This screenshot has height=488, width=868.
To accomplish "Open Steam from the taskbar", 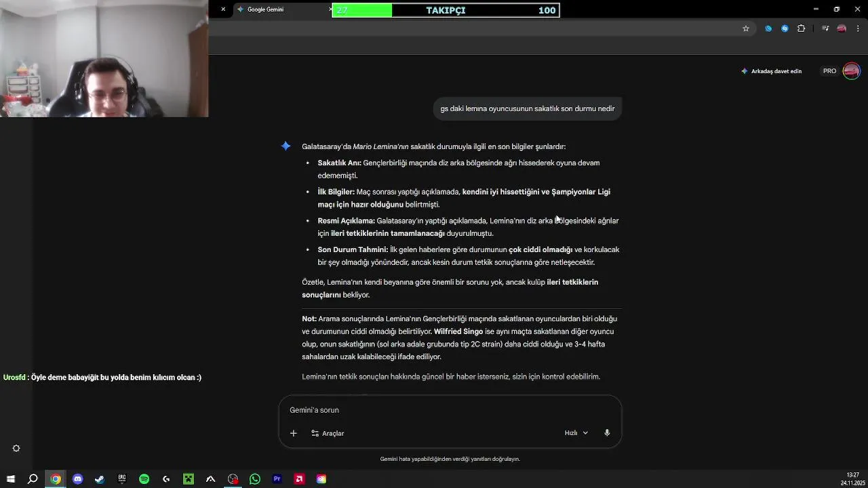I will pyautogui.click(x=100, y=479).
